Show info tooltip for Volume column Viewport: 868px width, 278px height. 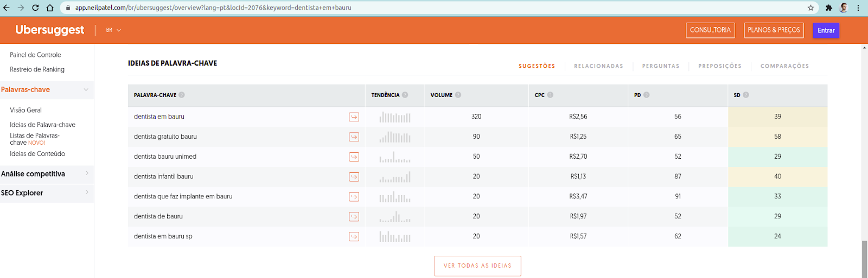coord(458,95)
